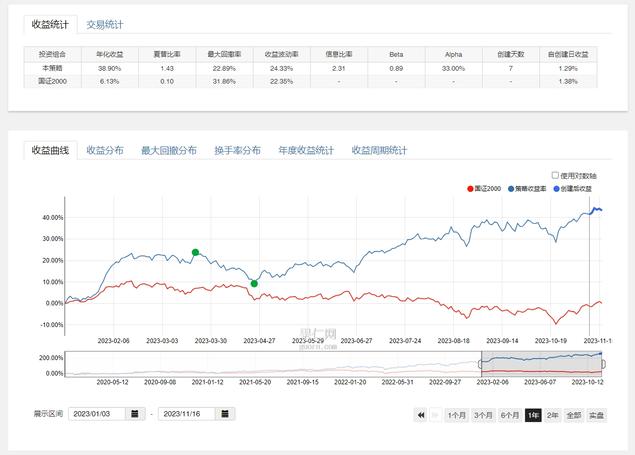Click the 实盘 range button
This screenshot has height=455, width=635.
(595, 414)
